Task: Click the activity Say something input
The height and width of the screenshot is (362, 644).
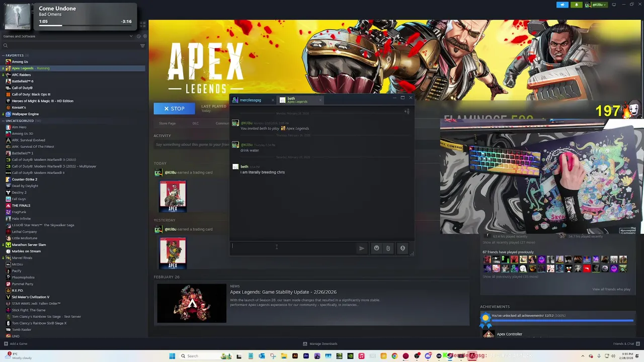Action: tap(191, 144)
